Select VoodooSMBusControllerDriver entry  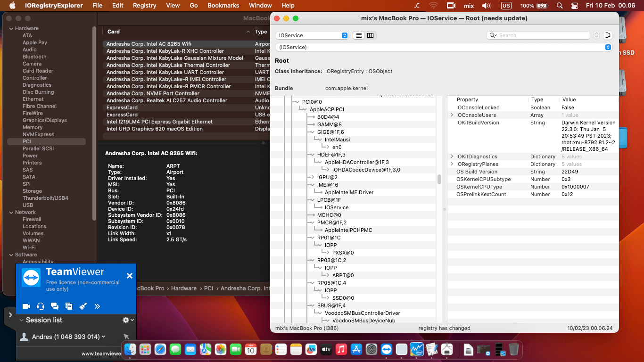point(363,313)
